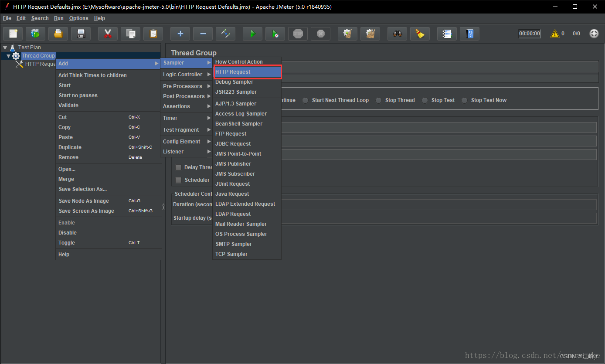605x364 pixels.
Task: Click the Thread Group gear icon in tree
Action: 16,56
